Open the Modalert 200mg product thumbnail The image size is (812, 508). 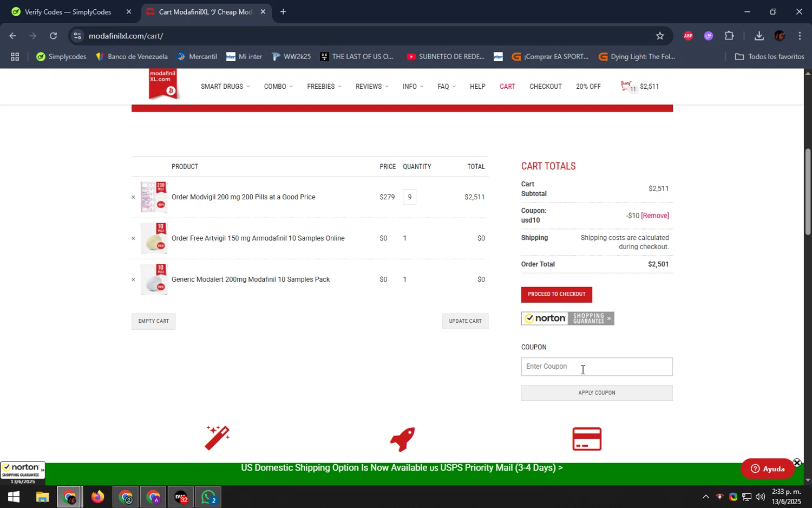click(154, 279)
